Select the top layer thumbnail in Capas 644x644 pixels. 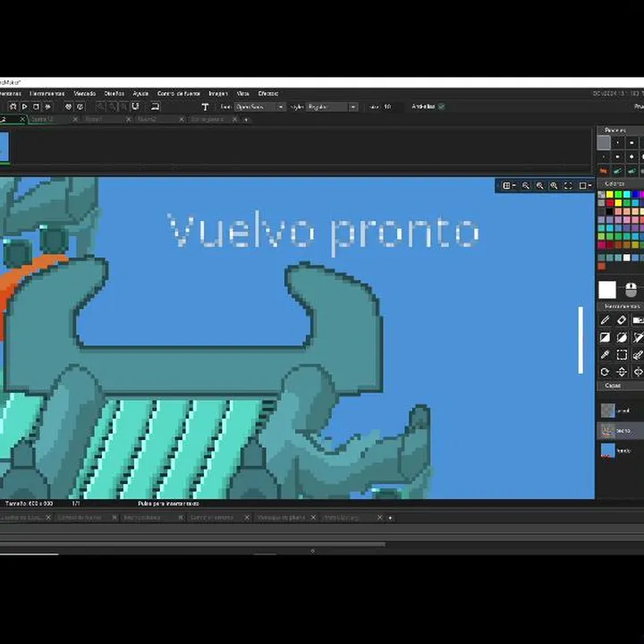click(x=608, y=411)
